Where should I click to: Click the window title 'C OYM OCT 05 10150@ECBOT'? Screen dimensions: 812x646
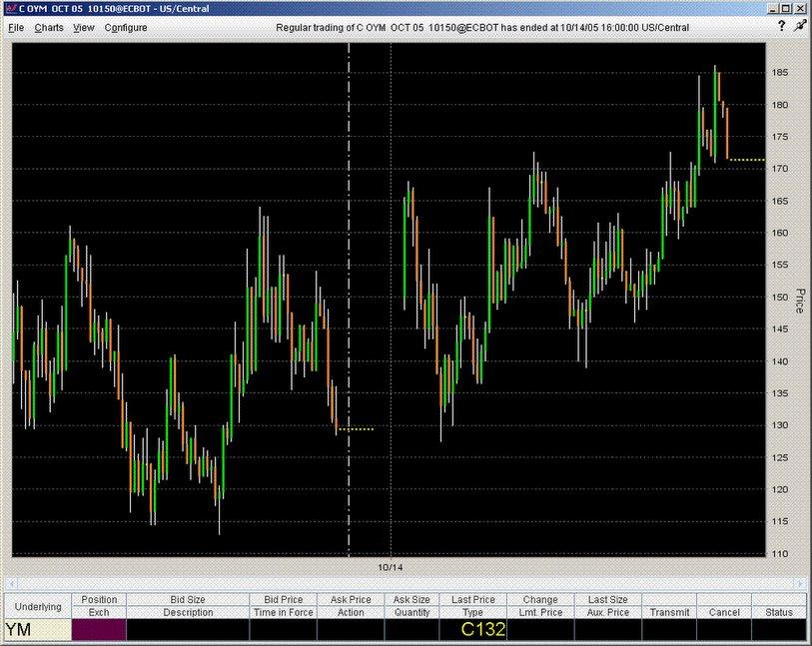click(85, 8)
